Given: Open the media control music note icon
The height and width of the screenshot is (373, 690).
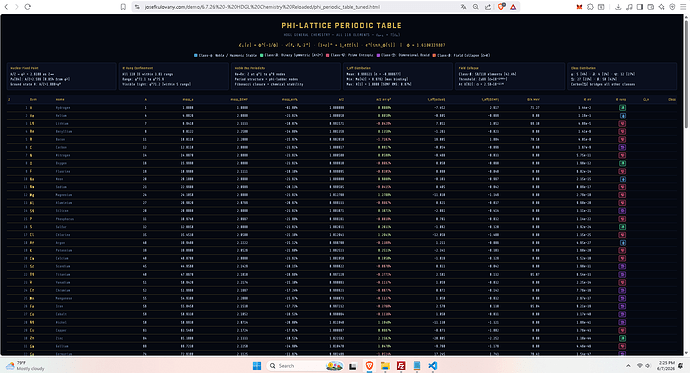Looking at the screenshot, I should click(x=629, y=7).
